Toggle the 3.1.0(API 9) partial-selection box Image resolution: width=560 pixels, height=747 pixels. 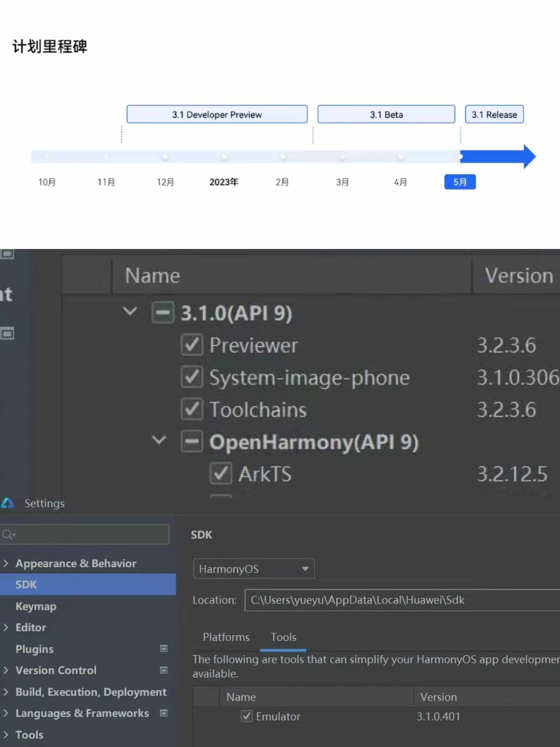point(163,313)
